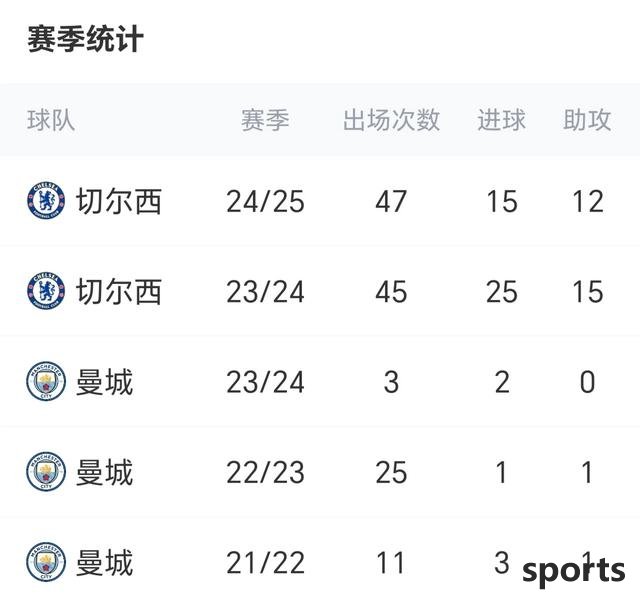The height and width of the screenshot is (602, 640).
Task: Open the 切尔西 team name for 23/24
Action: pos(119,291)
